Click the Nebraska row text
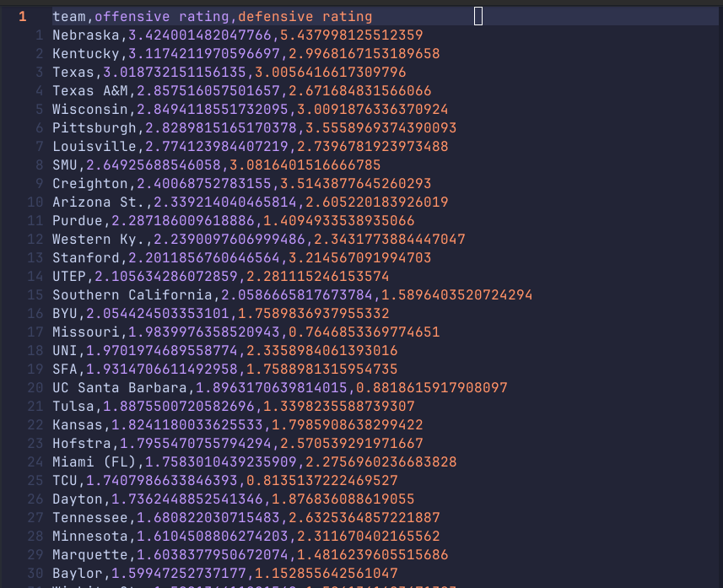723x588 pixels. [237, 35]
